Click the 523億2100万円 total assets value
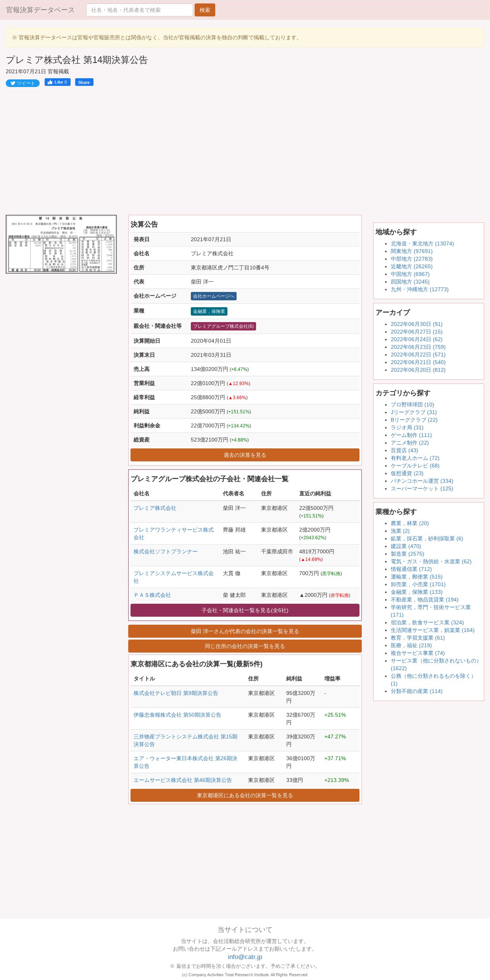 point(209,440)
